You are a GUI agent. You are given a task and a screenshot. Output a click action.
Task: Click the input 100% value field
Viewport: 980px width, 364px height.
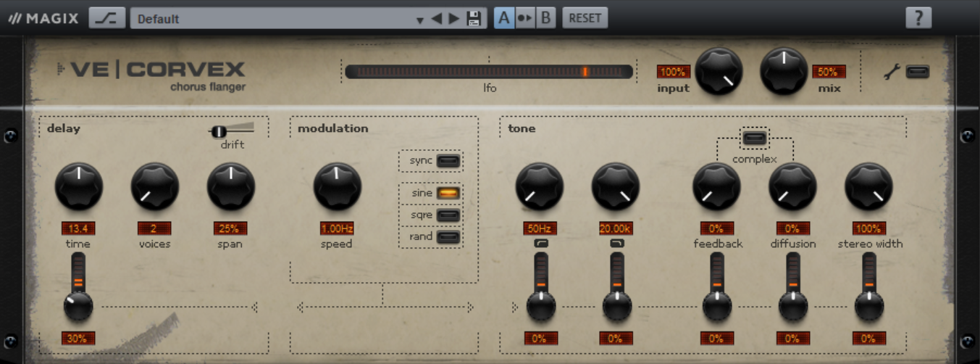674,72
